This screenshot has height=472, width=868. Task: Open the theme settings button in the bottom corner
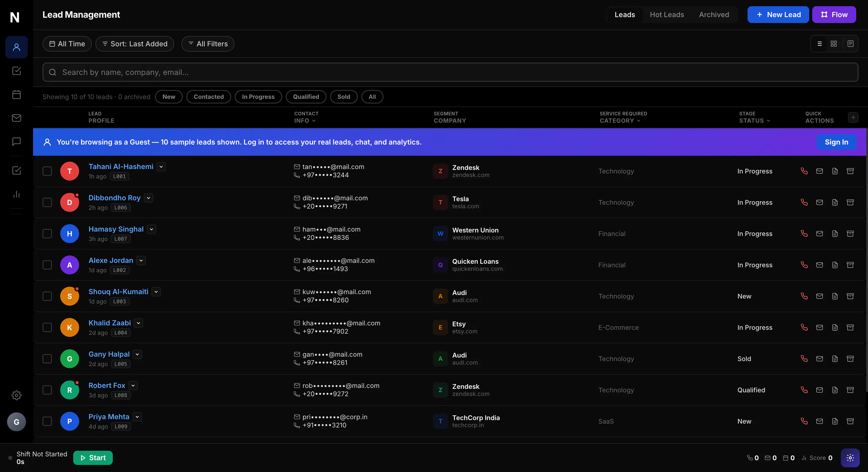point(850,458)
